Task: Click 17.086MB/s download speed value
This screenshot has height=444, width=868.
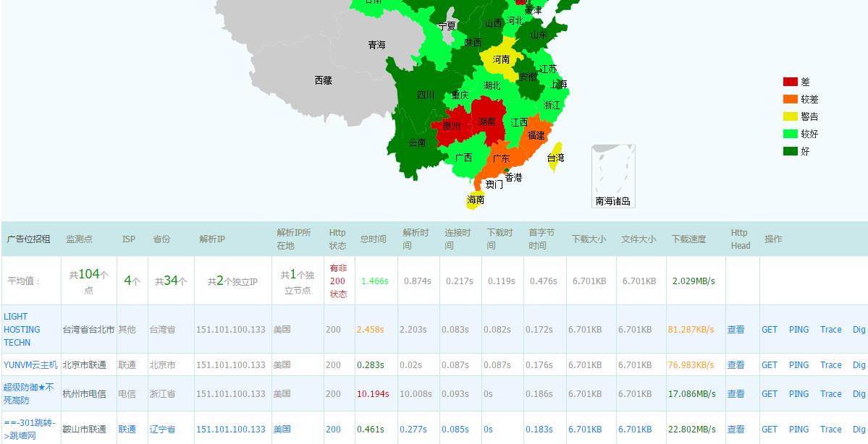Action: pyautogui.click(x=692, y=393)
